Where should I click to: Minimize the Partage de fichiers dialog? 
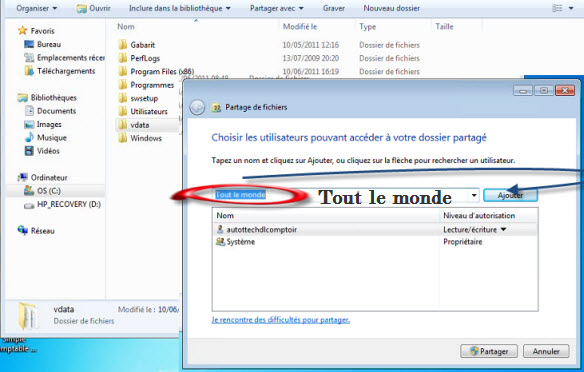tap(523, 90)
